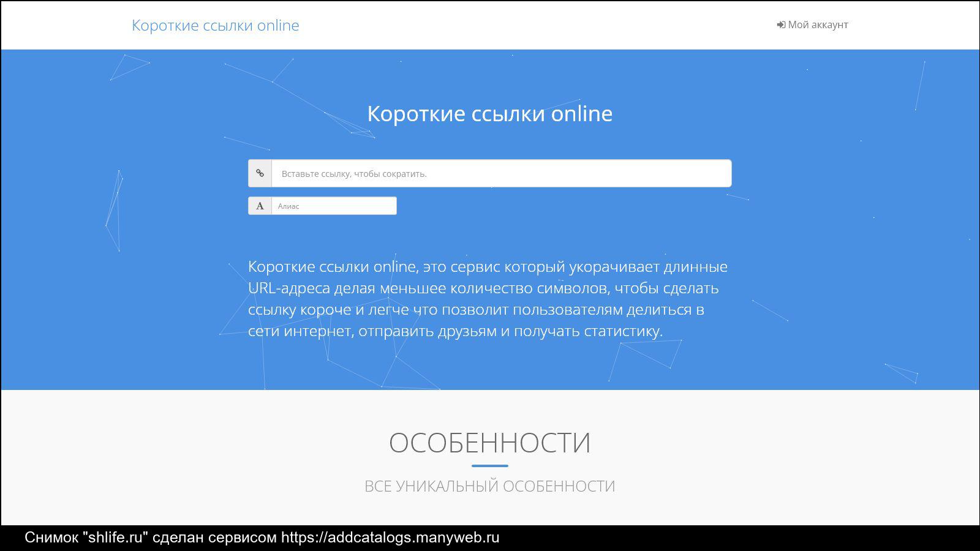Open the Короткие ссылки online header logo link

click(216, 25)
